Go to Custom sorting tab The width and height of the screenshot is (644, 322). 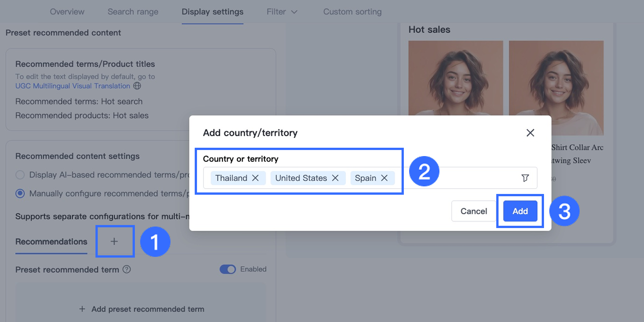[x=352, y=12]
